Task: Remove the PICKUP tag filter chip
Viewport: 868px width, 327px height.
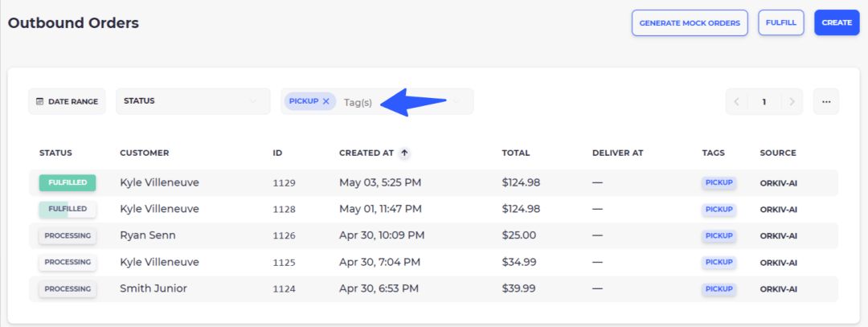Action: 325,101
